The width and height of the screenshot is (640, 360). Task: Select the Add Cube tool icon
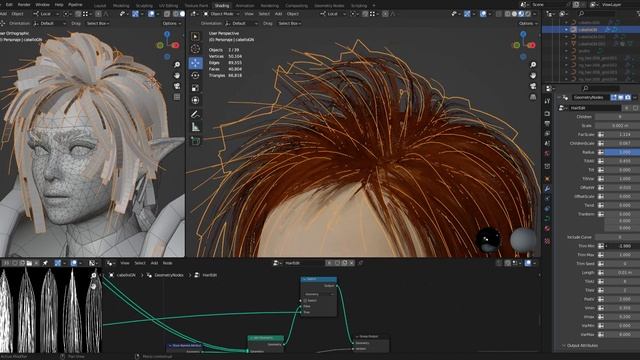pyautogui.click(x=196, y=141)
